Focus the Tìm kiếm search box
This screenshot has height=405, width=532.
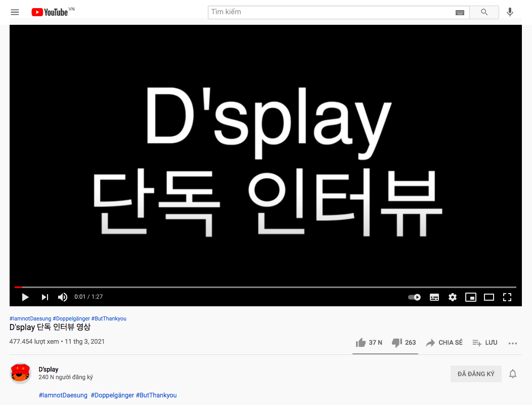click(x=331, y=12)
